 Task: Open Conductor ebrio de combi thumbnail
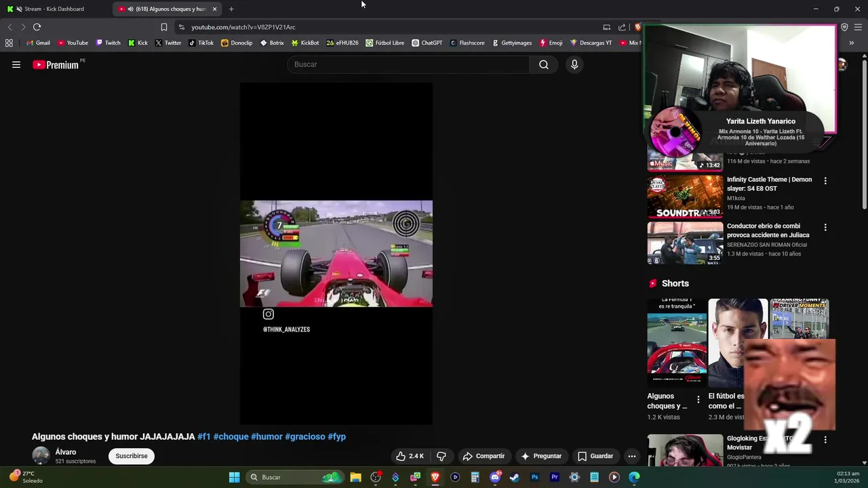tap(685, 243)
